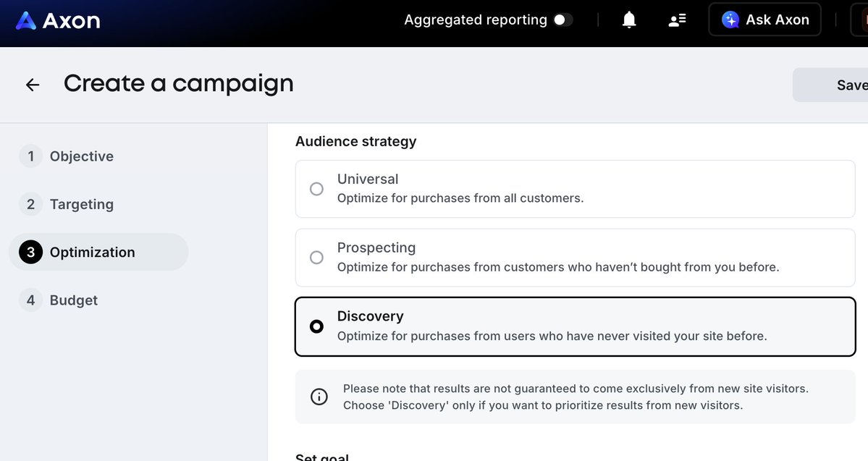The height and width of the screenshot is (461, 868).
Task: Click the step number 3 badge
Action: [30, 252]
